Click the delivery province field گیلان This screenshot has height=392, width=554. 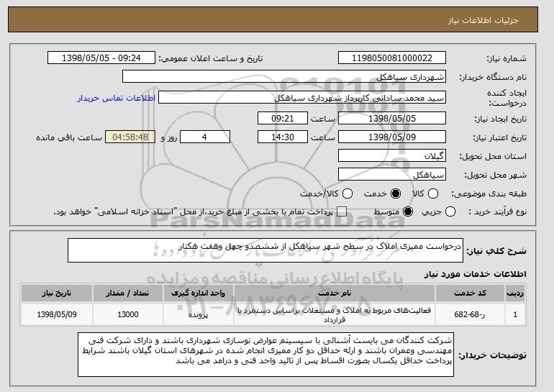[392, 156]
